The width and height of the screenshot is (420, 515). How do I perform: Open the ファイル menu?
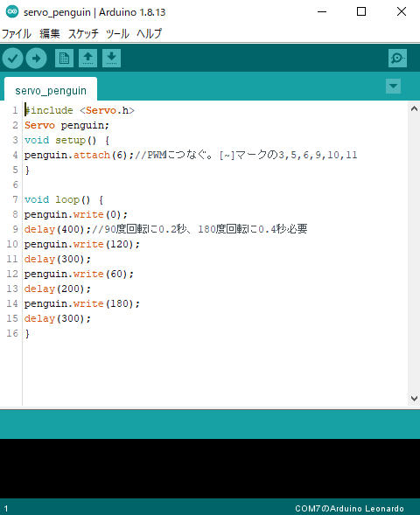(16, 33)
